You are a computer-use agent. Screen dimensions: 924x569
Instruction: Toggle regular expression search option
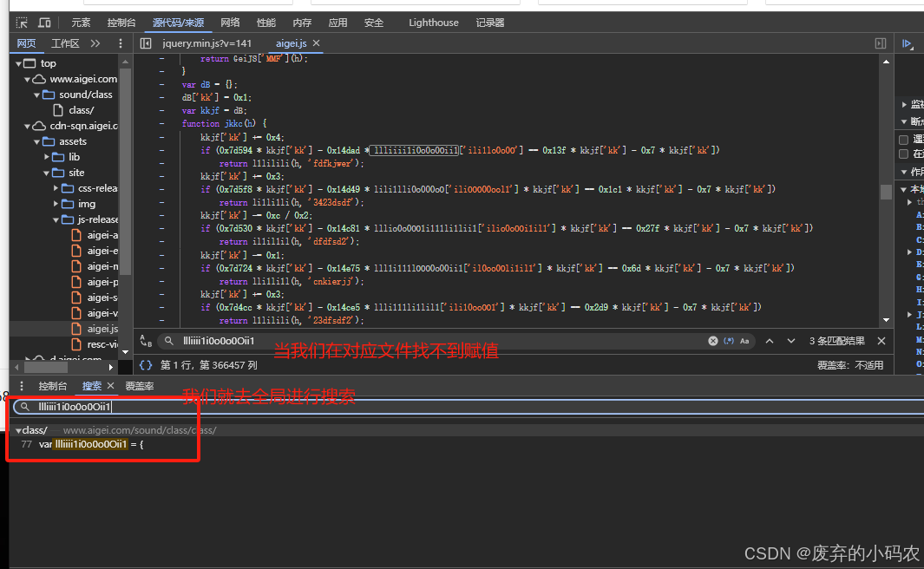729,341
